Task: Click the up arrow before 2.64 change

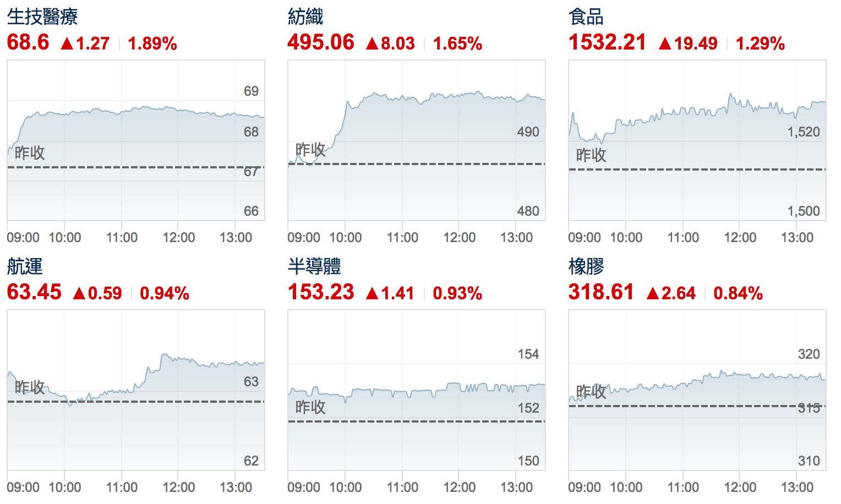Action: point(653,293)
